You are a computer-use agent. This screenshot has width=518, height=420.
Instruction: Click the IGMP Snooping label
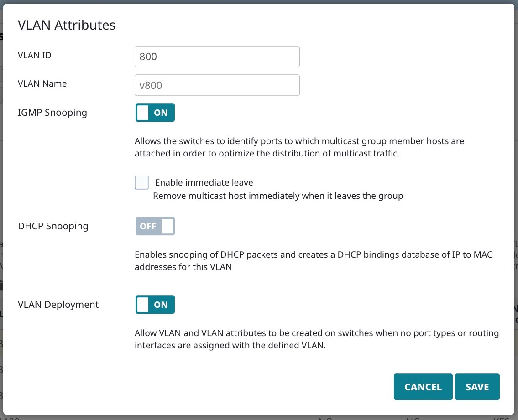[52, 112]
